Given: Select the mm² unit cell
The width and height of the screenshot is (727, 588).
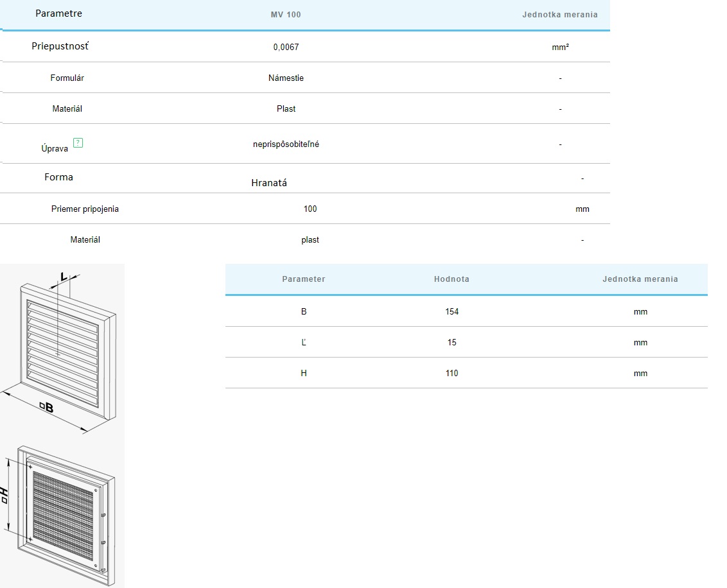Looking at the screenshot, I should pyautogui.click(x=560, y=47).
